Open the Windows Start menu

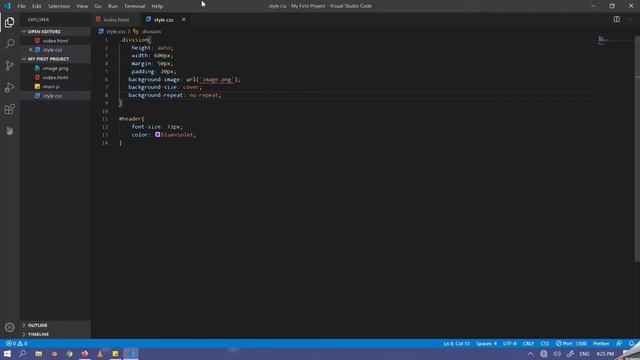(7, 353)
